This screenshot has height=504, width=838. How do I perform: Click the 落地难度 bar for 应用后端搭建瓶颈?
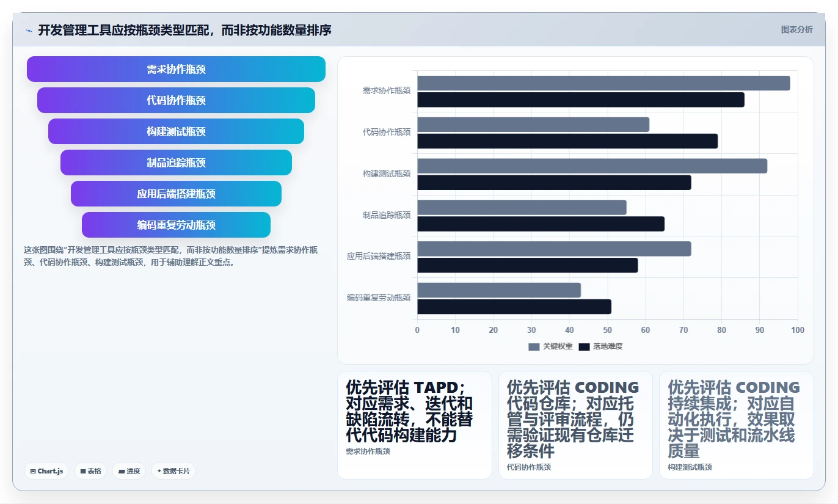pos(527,265)
